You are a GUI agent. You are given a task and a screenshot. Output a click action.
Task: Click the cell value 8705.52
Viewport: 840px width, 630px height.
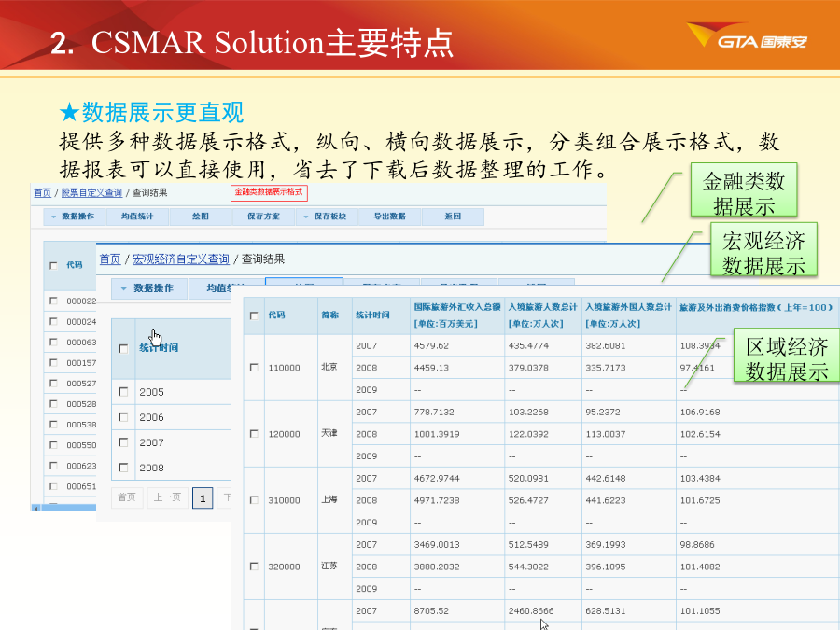pyautogui.click(x=431, y=610)
